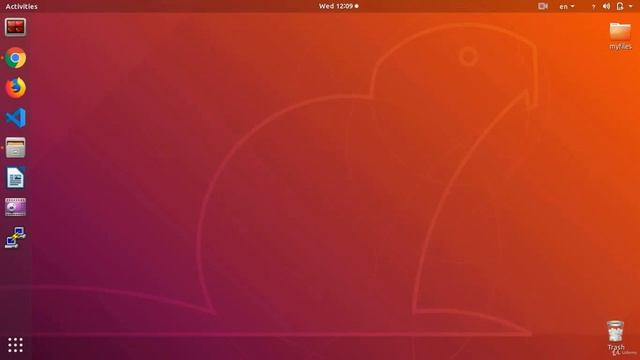Open the Files manager from the dock
This screenshot has height=360, width=640.
[16, 147]
